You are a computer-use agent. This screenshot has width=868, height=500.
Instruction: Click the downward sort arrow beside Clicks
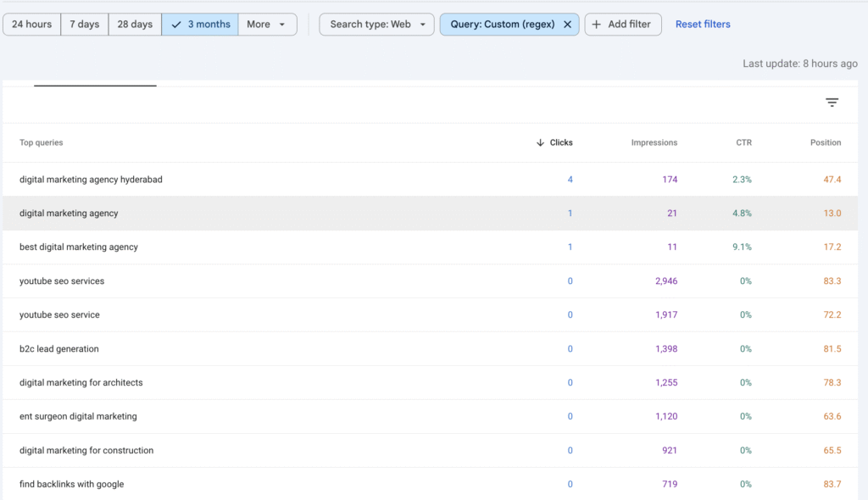[x=540, y=142]
